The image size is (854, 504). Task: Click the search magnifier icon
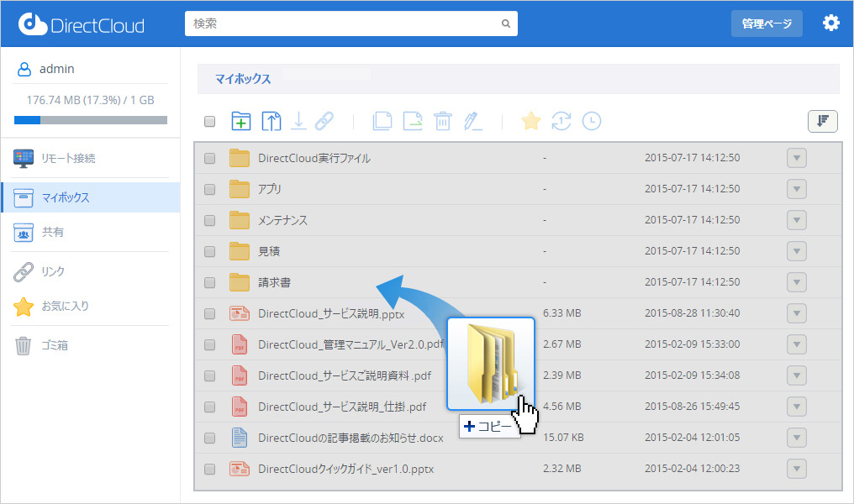[x=505, y=24]
